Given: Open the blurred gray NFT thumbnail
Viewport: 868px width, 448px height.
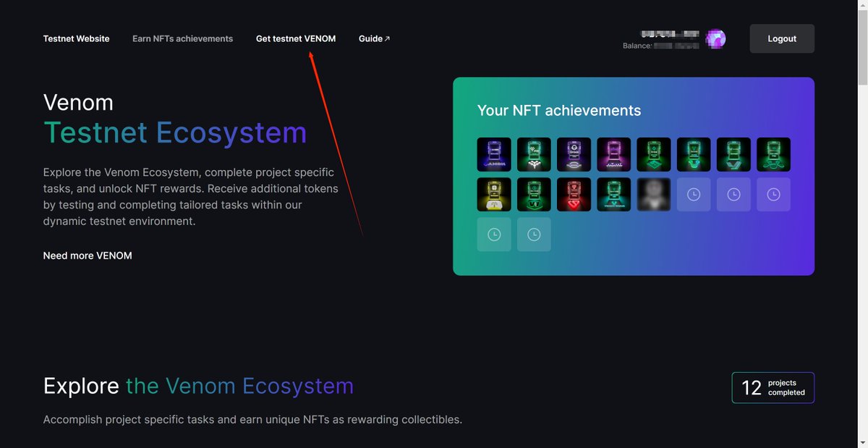Looking at the screenshot, I should pyautogui.click(x=653, y=195).
